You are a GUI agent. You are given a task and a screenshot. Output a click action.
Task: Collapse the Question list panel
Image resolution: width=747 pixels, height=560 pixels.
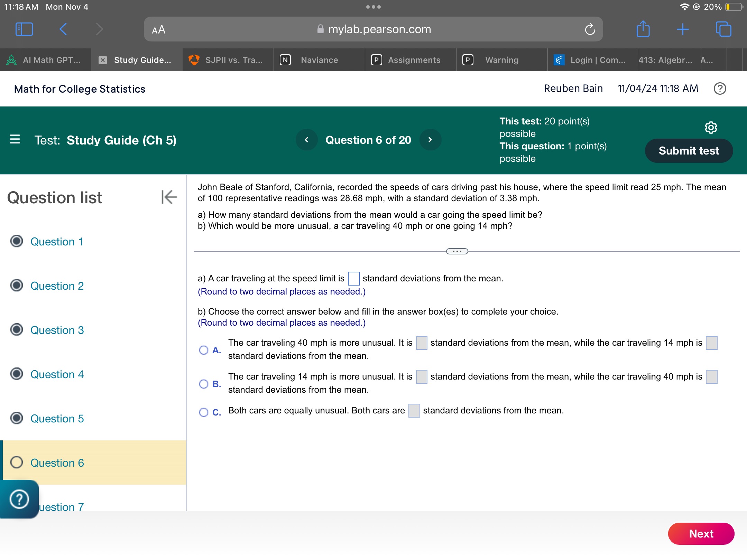pyautogui.click(x=169, y=197)
